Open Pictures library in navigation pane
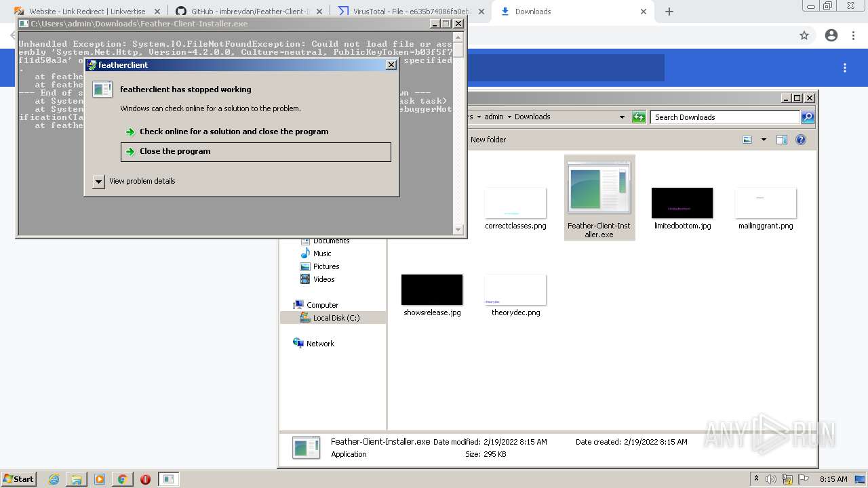Screen dimensions: 868x488 (320, 266)
